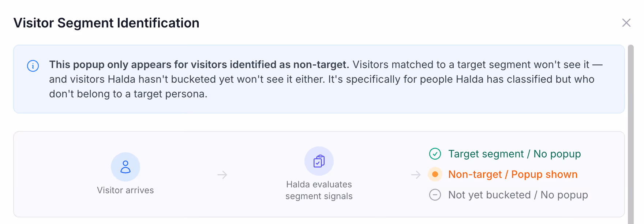Click arrow pointing to segment outcomes
The width and height of the screenshot is (644, 224).
coord(416,175)
